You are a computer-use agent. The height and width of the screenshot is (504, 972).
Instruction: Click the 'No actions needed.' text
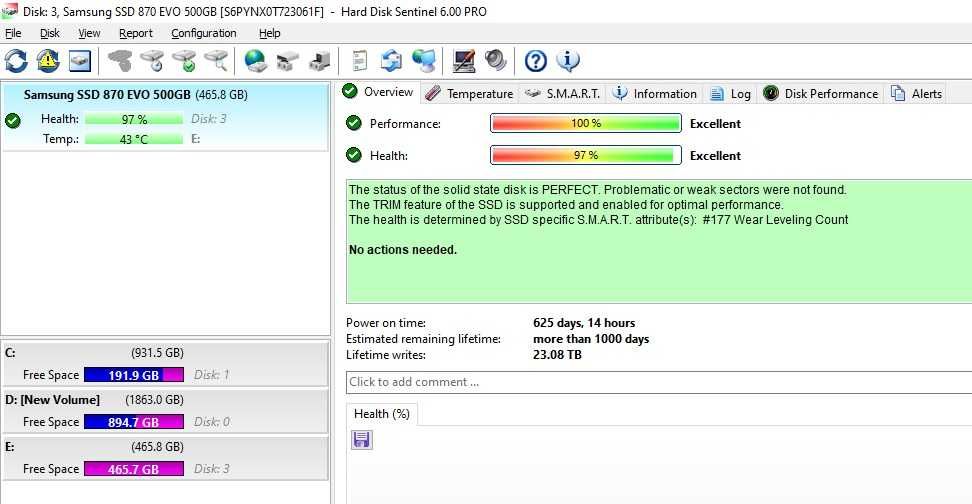coord(403,250)
